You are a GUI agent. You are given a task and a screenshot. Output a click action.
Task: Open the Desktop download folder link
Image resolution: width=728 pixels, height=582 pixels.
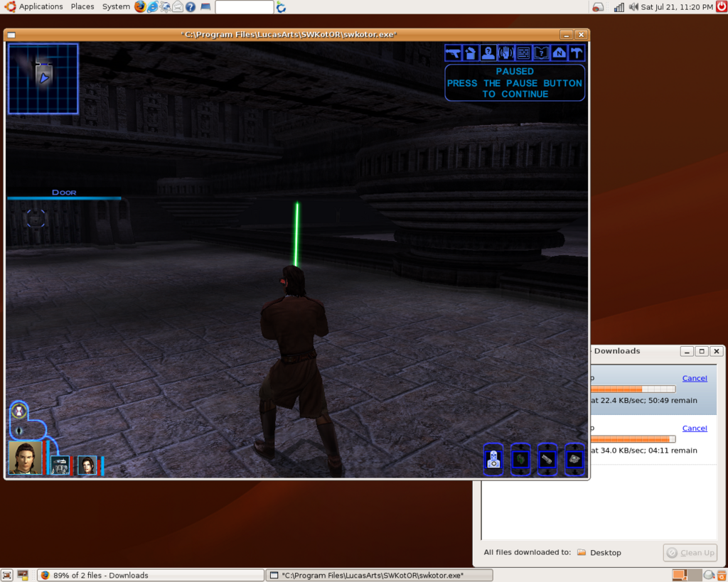tap(599, 552)
